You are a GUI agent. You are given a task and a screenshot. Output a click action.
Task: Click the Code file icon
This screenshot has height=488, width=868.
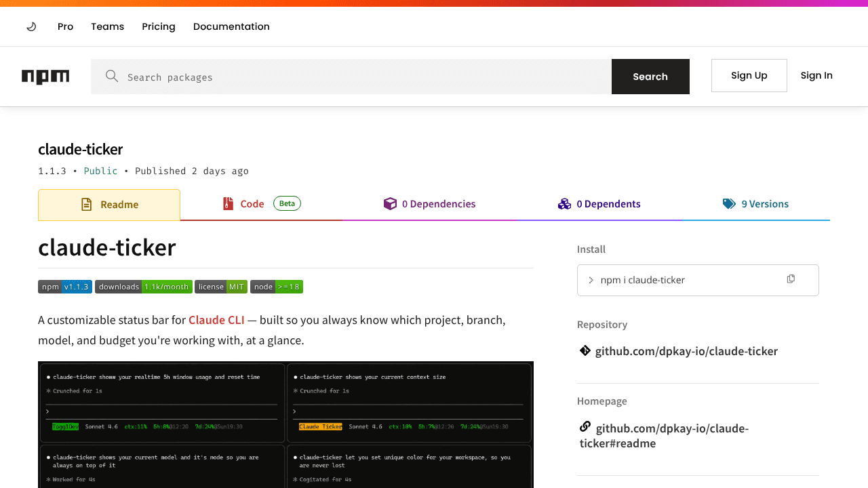tap(229, 203)
